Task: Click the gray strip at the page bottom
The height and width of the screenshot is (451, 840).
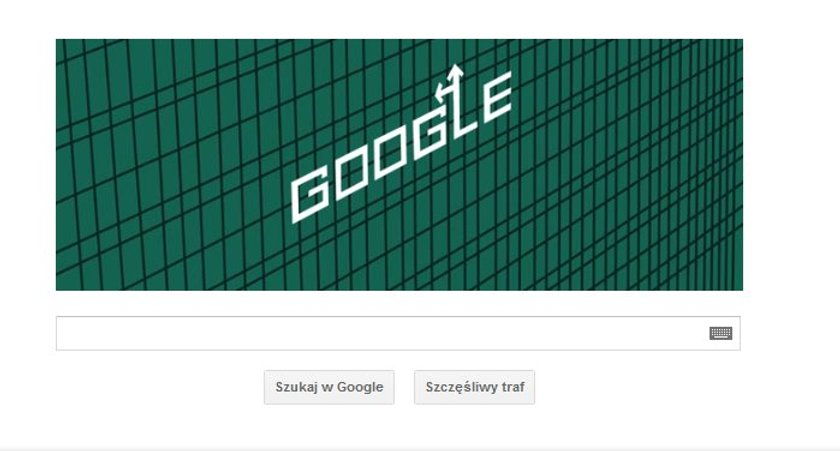Action: click(x=420, y=447)
